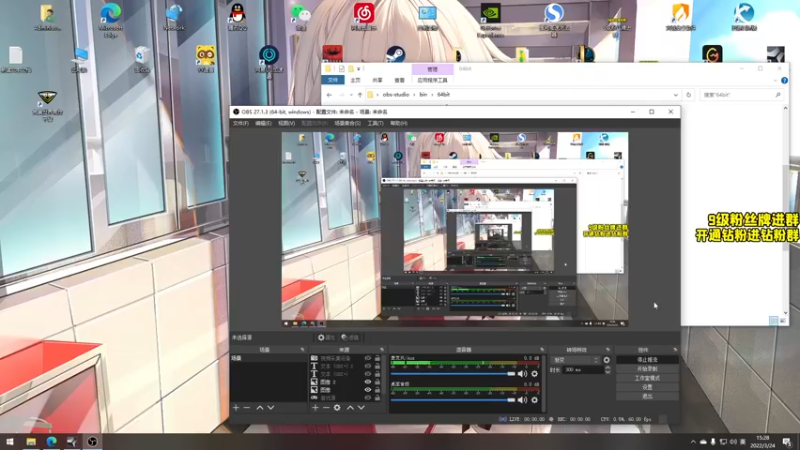Open OBS 编辑(E) menu
800x450 pixels.
[263, 123]
